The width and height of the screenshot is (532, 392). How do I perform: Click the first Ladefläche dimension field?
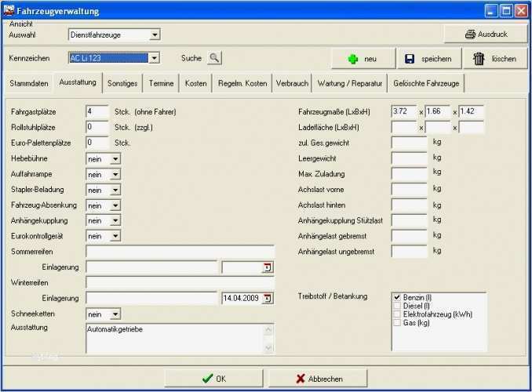click(x=404, y=127)
